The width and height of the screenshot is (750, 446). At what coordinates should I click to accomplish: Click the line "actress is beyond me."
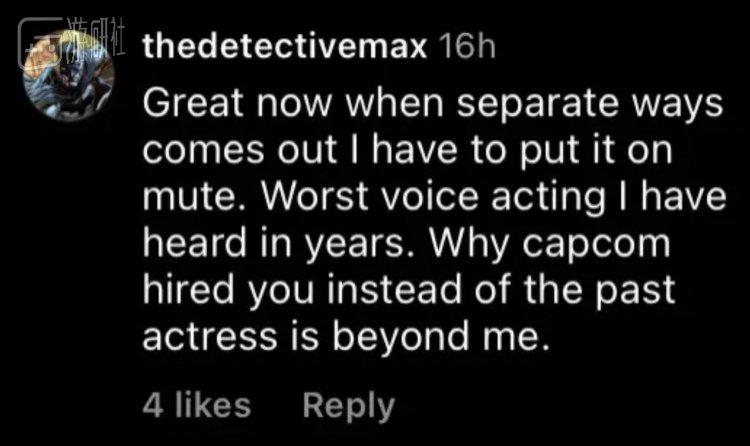(346, 338)
